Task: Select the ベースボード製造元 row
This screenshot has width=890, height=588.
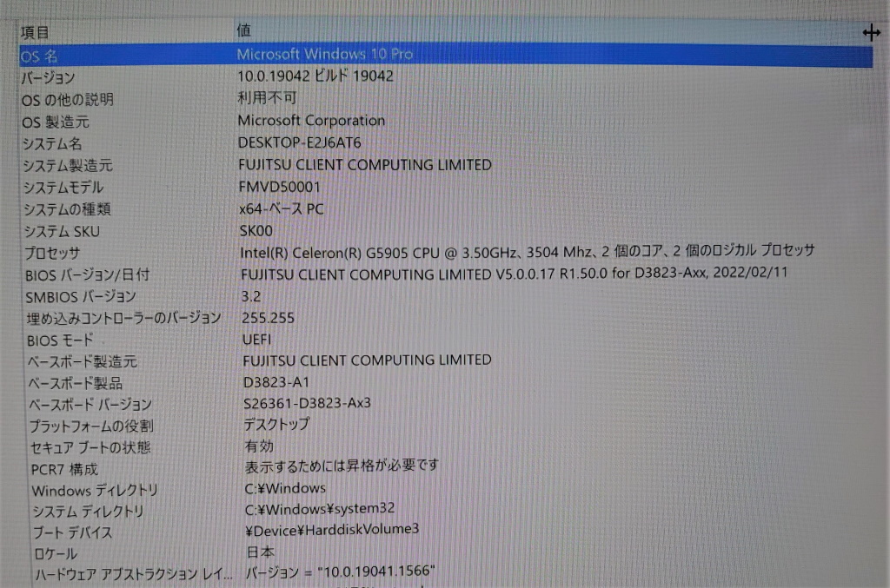Action: pyautogui.click(x=83, y=362)
